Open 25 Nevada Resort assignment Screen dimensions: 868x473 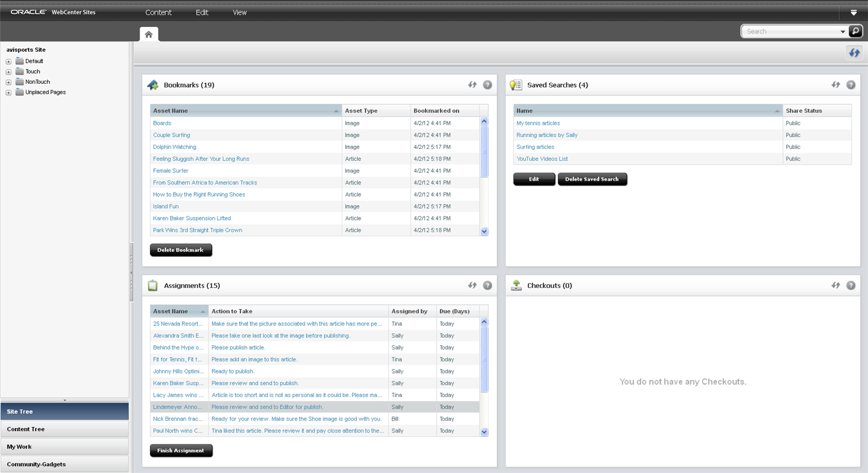click(x=178, y=324)
